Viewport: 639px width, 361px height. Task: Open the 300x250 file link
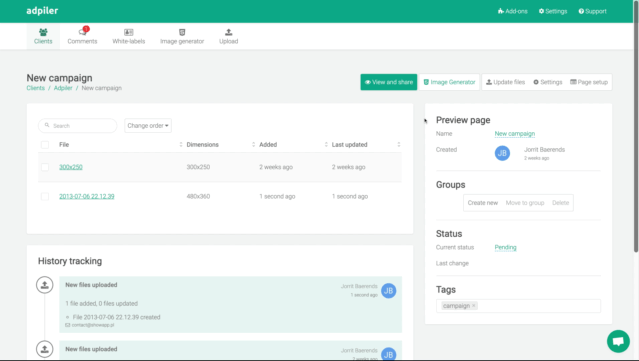pyautogui.click(x=71, y=167)
